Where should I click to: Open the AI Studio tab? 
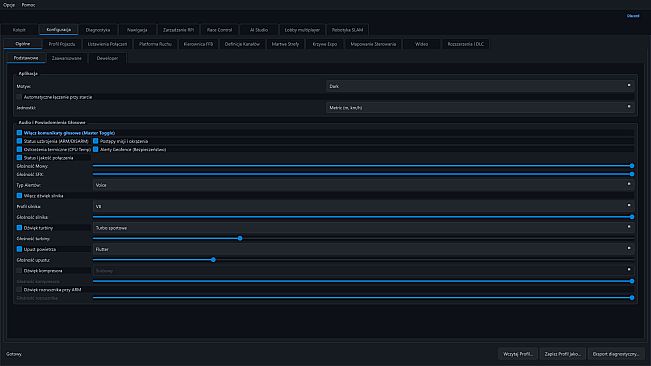pyautogui.click(x=259, y=30)
